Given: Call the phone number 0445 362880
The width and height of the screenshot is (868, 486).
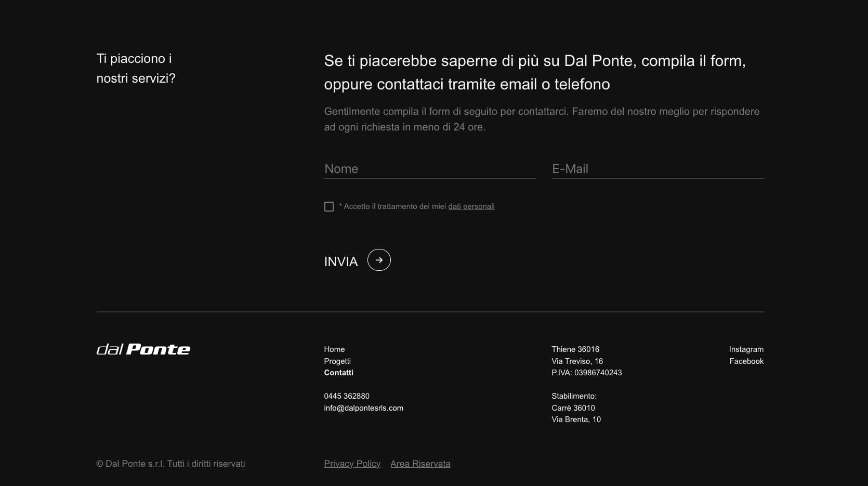Looking at the screenshot, I should coord(347,396).
